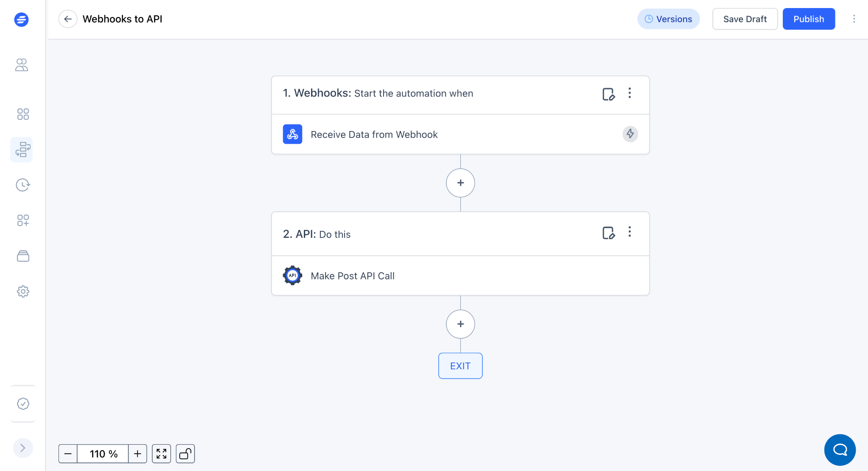Click zoom in plus button

click(137, 454)
